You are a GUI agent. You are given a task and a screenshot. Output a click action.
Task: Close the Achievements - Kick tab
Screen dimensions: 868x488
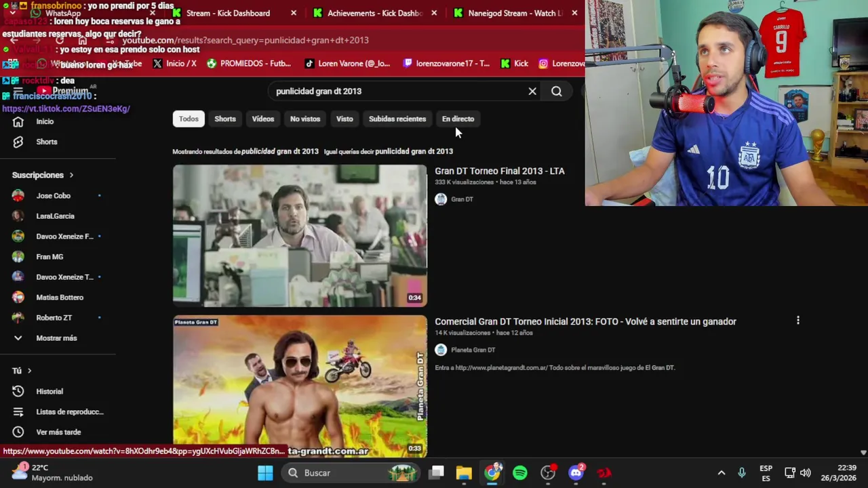[434, 13]
